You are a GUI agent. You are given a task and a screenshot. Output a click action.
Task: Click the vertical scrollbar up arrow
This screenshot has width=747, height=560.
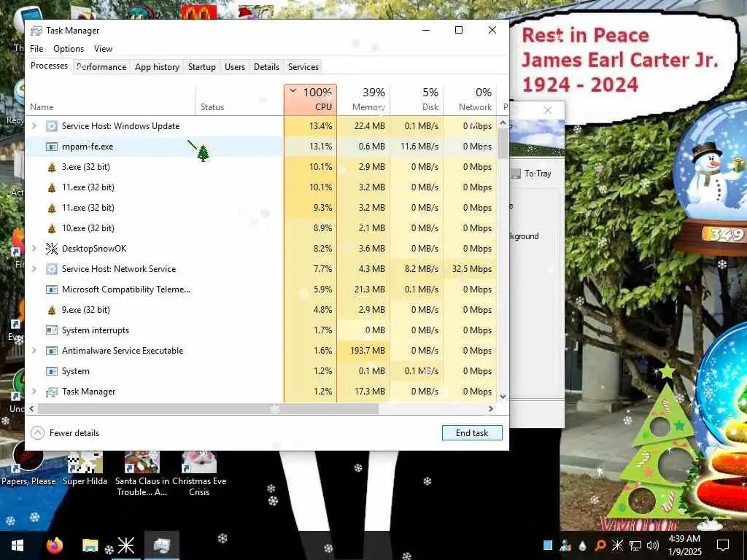tap(503, 122)
